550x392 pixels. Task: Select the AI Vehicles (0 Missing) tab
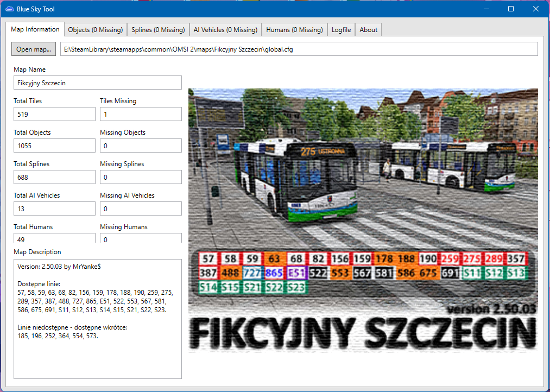click(x=225, y=30)
